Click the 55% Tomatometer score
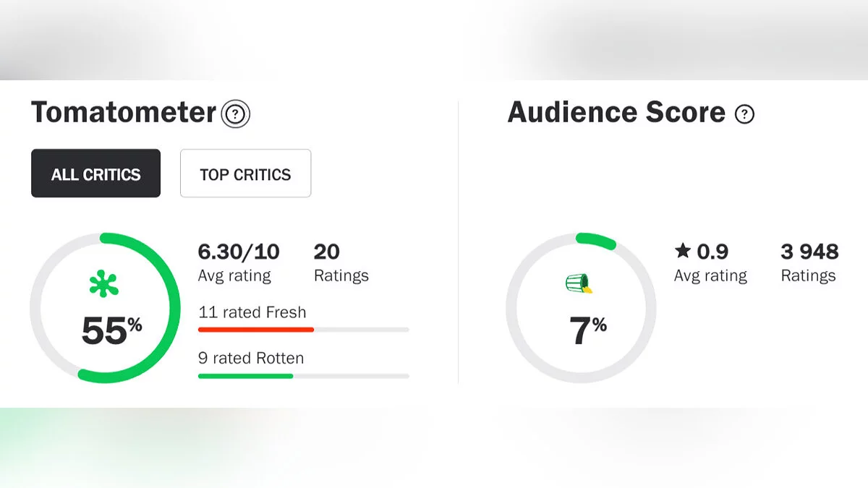The height and width of the screenshot is (488, 868). (x=111, y=331)
